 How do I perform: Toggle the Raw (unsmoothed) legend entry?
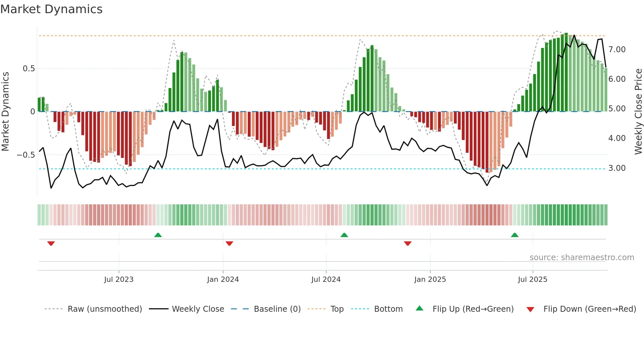(x=104, y=309)
